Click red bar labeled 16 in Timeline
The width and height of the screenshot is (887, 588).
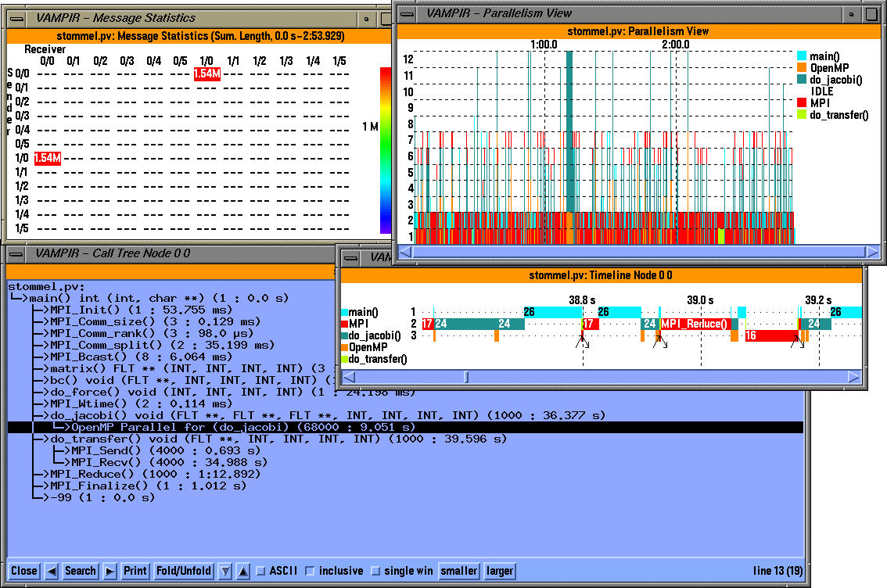click(x=772, y=336)
